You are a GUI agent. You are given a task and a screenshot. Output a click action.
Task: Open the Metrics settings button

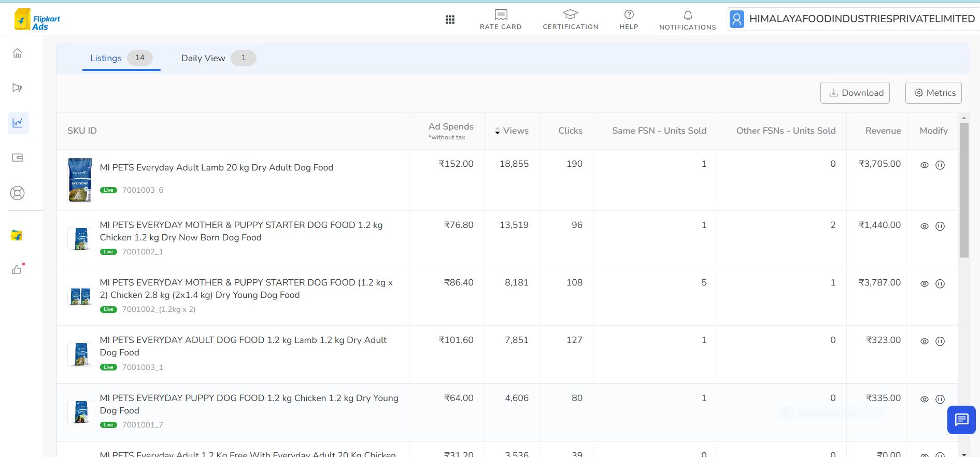pyautogui.click(x=933, y=93)
